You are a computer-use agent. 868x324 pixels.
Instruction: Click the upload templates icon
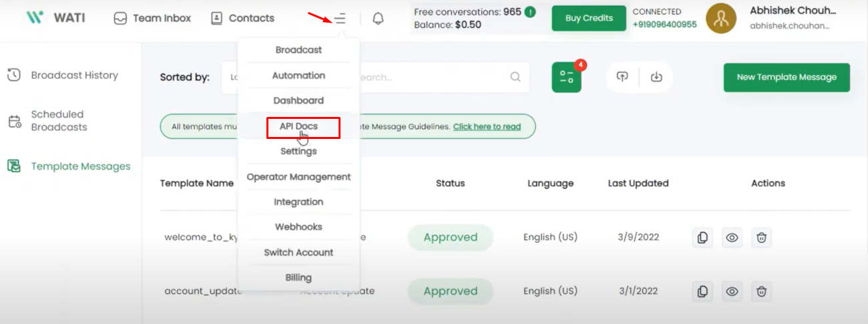pos(622,77)
